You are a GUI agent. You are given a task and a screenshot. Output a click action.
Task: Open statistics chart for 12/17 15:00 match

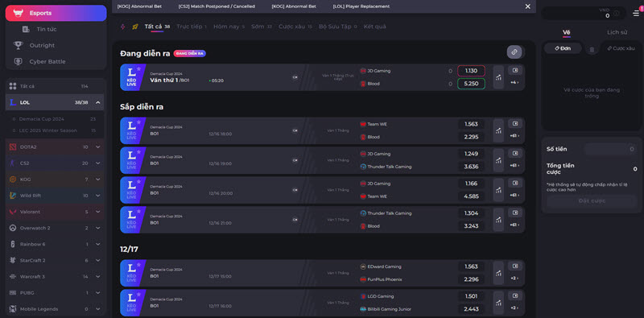(498, 273)
